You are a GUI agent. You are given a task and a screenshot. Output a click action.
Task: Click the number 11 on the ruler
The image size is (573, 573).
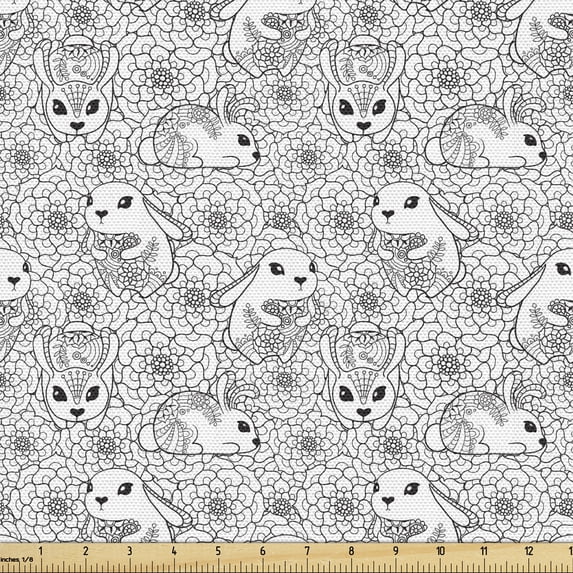pyautogui.click(x=484, y=551)
